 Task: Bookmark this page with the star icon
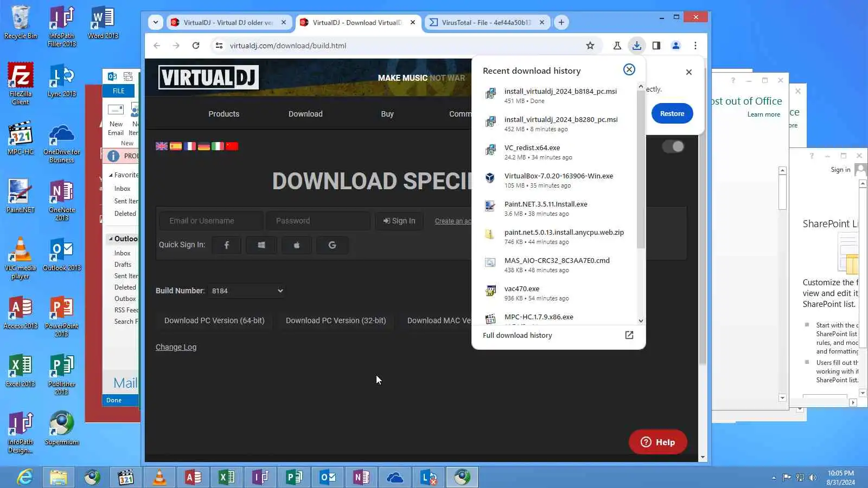pyautogui.click(x=590, y=46)
